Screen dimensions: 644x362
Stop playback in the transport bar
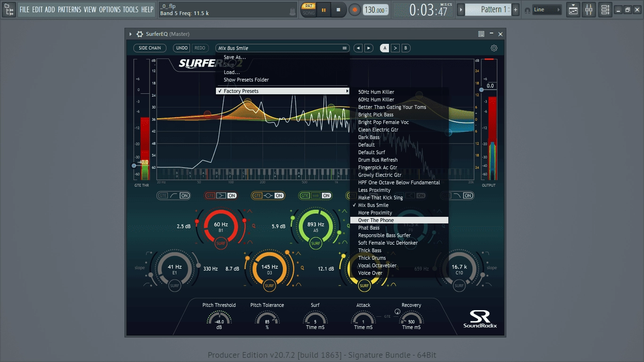(338, 9)
